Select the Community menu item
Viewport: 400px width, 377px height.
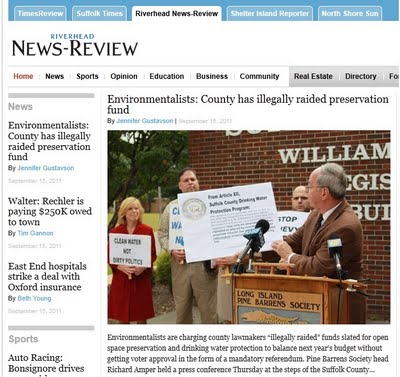[259, 76]
